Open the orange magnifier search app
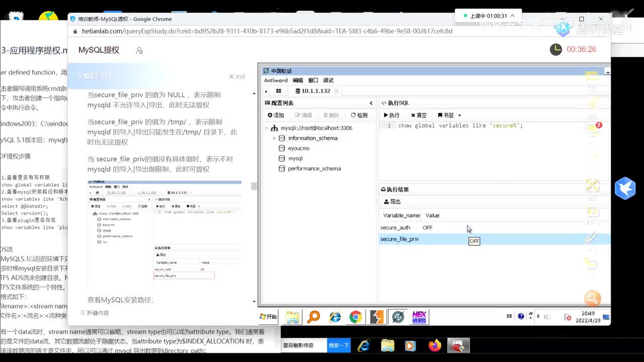This screenshot has width=644, height=362. click(313, 317)
